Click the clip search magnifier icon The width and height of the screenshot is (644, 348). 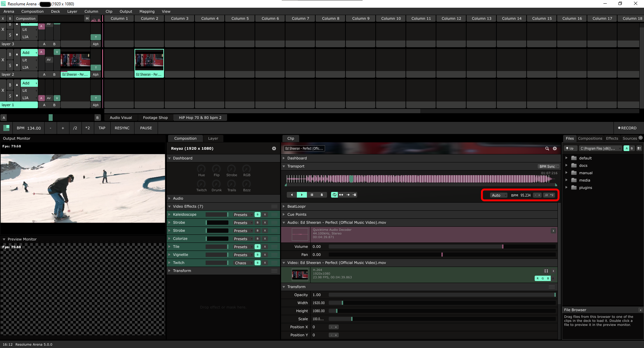(x=547, y=148)
